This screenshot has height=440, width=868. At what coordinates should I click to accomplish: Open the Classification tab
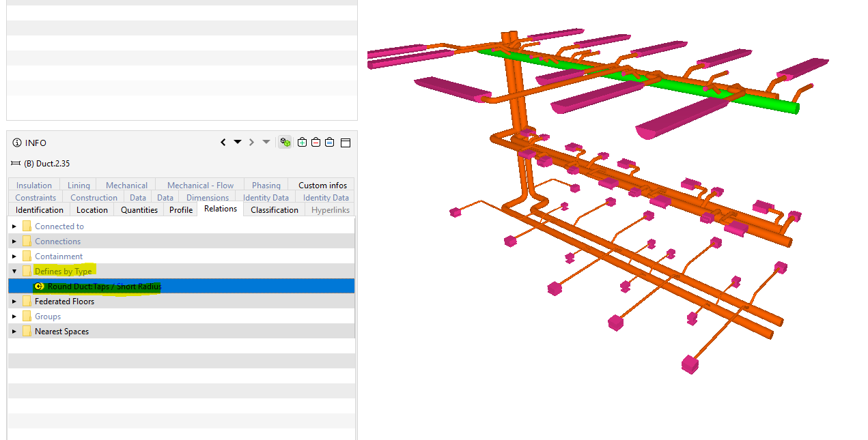275,210
